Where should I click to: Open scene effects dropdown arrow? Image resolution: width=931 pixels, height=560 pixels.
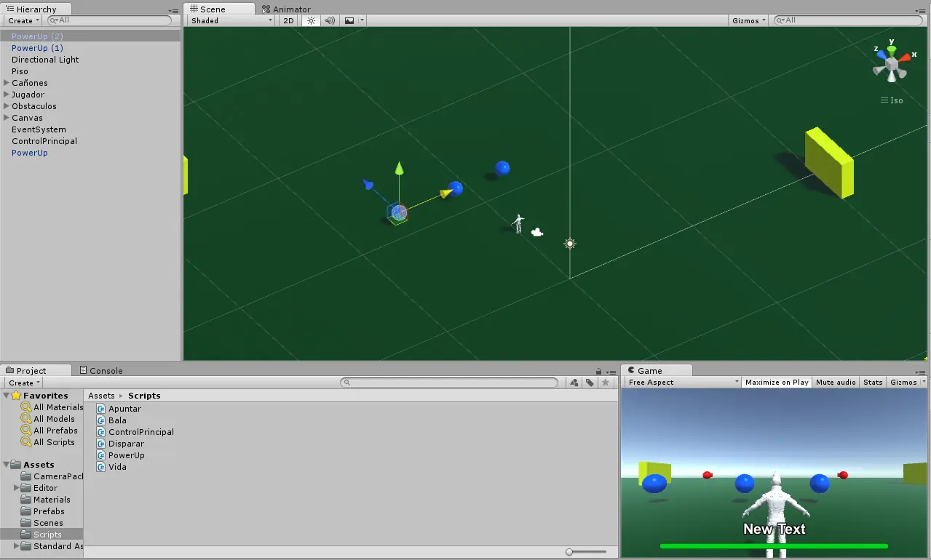[x=362, y=20]
